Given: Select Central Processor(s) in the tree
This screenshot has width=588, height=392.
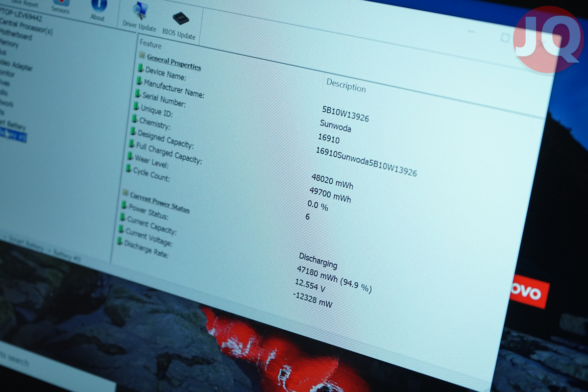Looking at the screenshot, I should point(26,27).
